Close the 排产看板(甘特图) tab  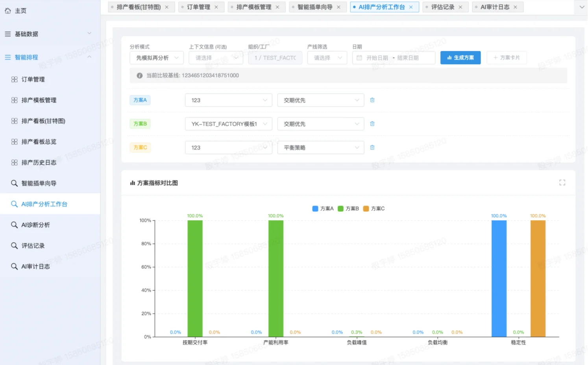[167, 7]
